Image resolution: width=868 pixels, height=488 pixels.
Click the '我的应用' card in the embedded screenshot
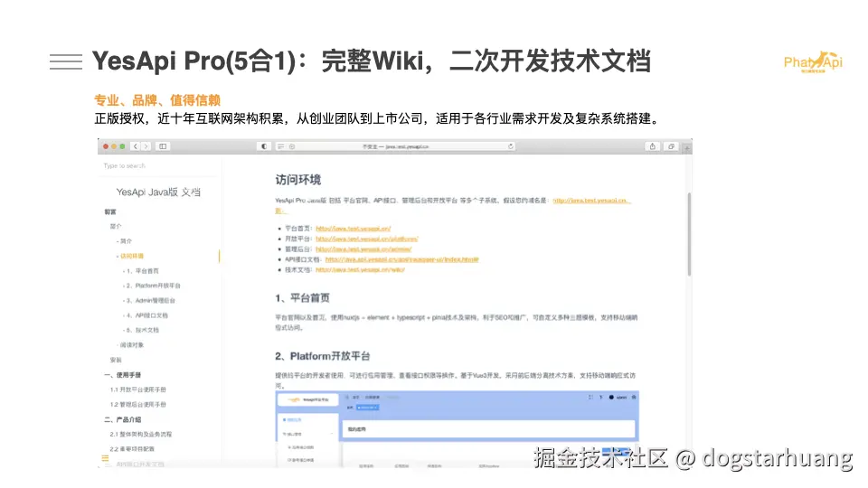(x=489, y=428)
